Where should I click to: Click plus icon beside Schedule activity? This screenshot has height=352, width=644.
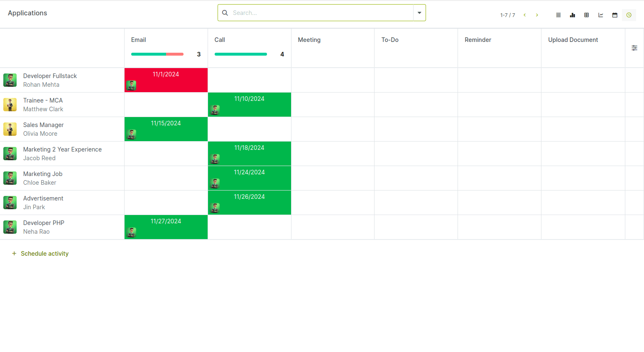coord(14,254)
